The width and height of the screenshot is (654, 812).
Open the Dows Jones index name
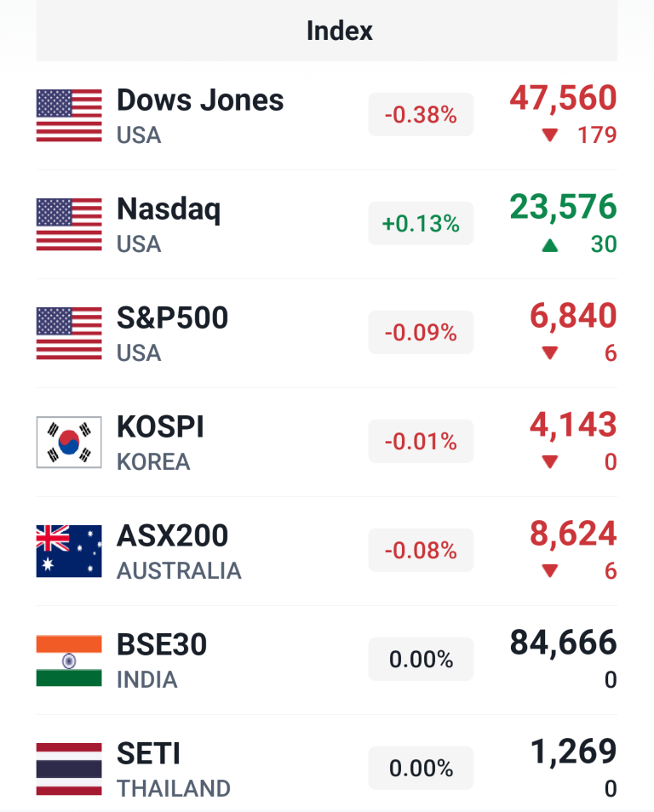tap(200, 100)
